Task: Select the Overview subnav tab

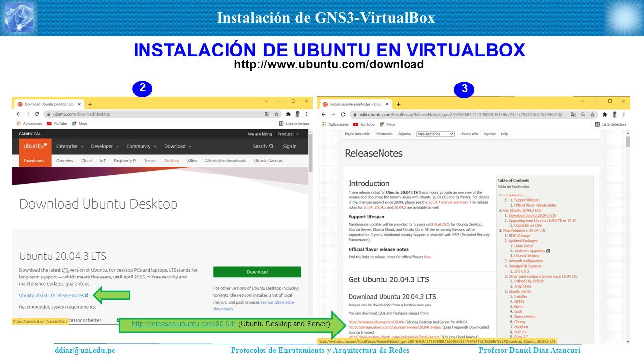Action: pos(64,161)
